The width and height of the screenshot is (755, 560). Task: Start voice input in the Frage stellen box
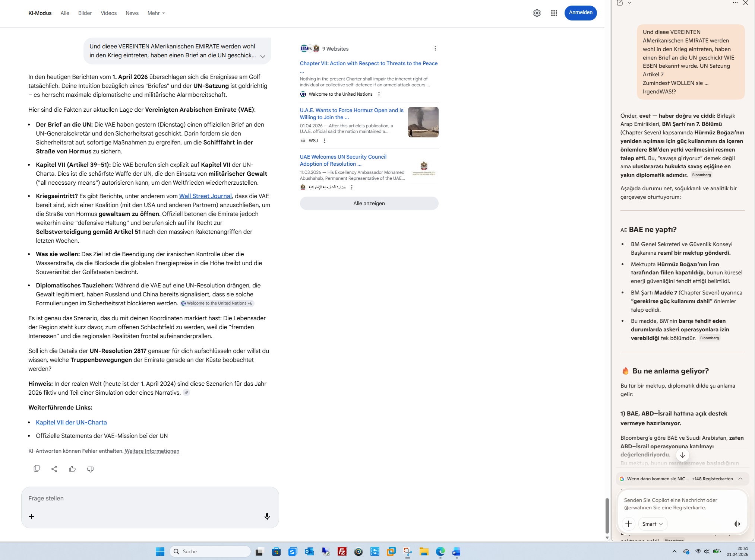[x=267, y=516]
